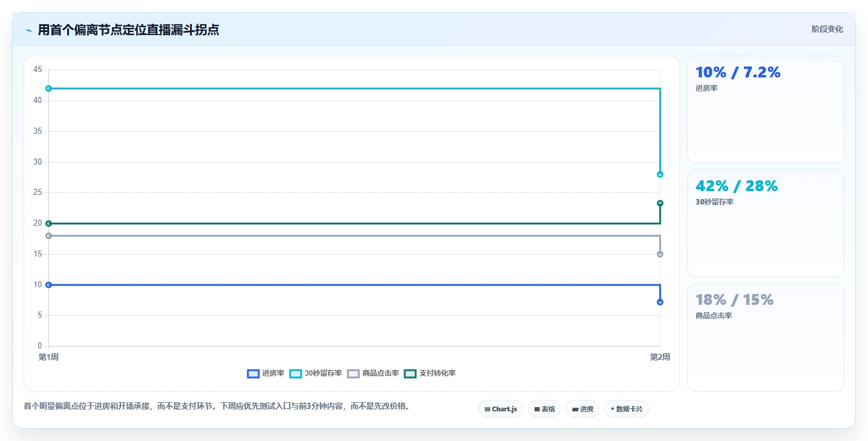868x441 pixels.
Task: Click 支付转化率 data point at 第1周
Action: 49,223
